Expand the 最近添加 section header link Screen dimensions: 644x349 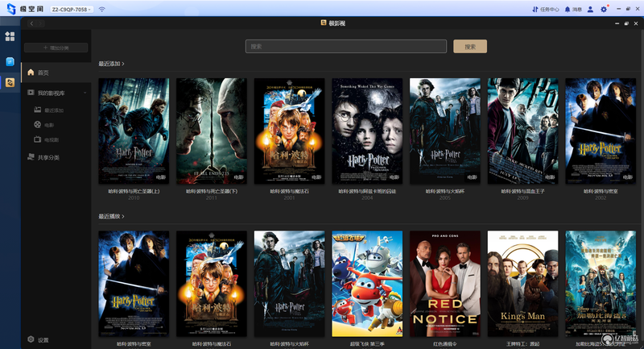click(x=111, y=64)
